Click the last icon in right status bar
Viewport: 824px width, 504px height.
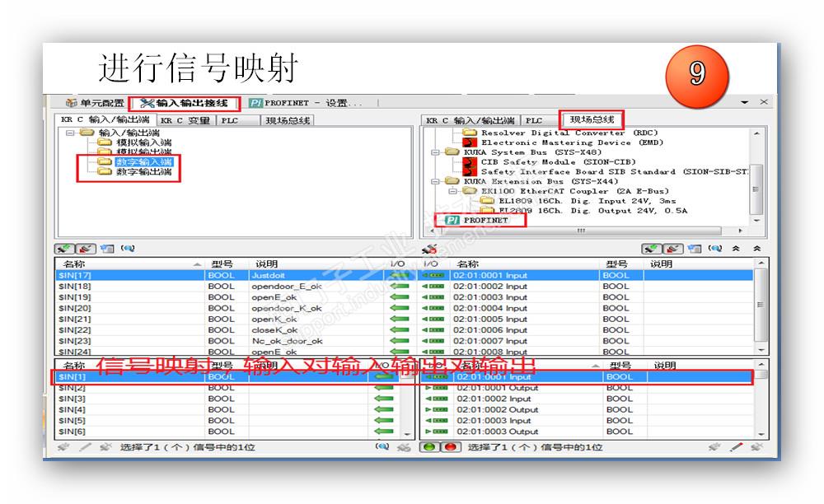coord(756,447)
